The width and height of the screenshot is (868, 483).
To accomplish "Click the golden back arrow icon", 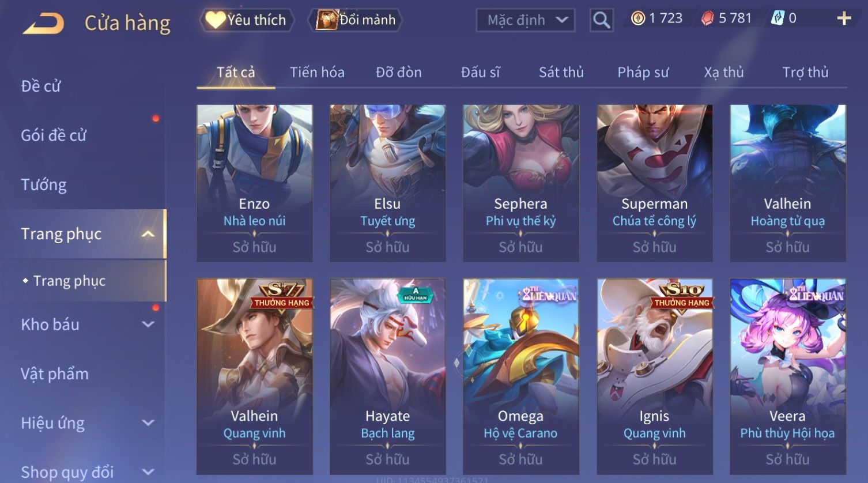I will 43,24.
